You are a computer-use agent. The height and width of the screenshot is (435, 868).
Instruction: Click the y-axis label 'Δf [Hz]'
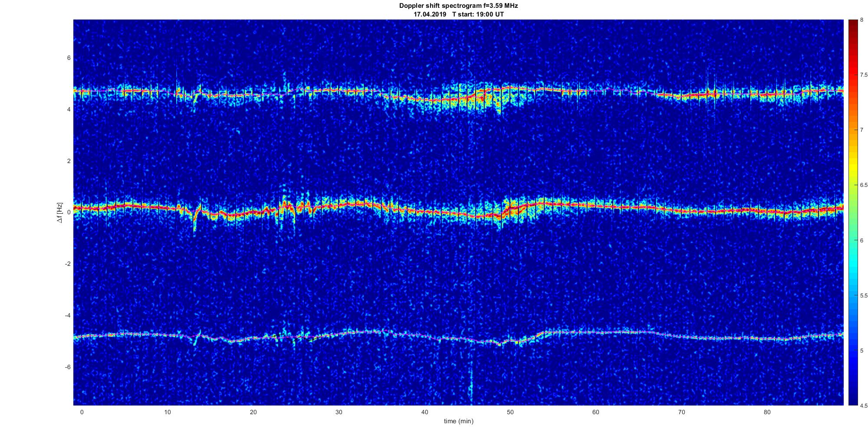coord(59,213)
